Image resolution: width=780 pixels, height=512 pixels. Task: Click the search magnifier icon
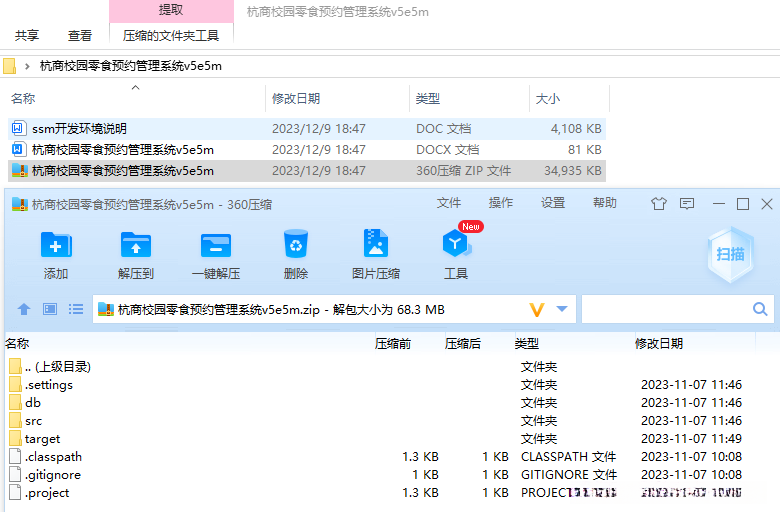coord(760,309)
